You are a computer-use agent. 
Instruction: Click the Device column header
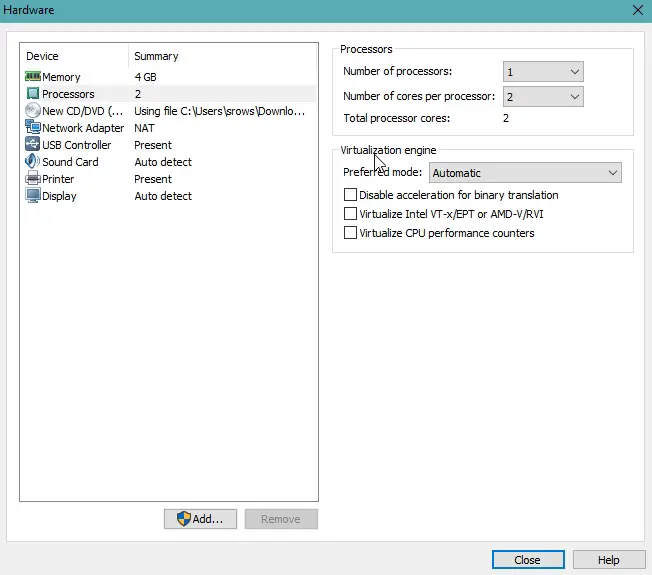point(42,56)
